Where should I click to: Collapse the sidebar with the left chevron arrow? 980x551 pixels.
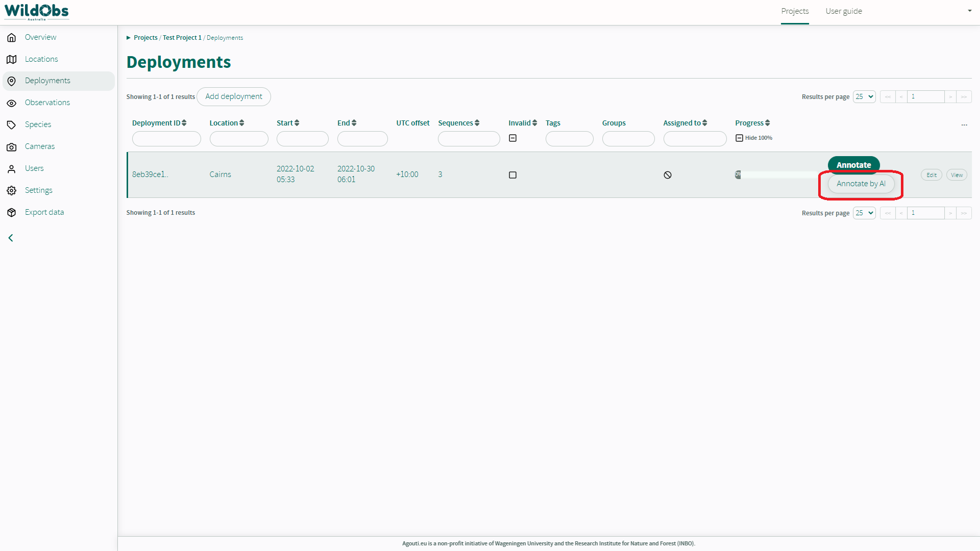(x=11, y=238)
